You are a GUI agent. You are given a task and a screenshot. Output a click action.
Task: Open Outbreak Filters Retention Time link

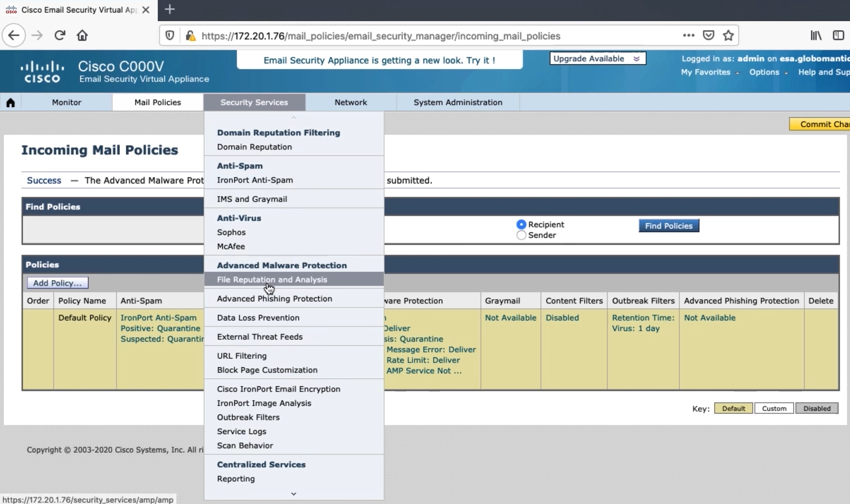tap(643, 323)
